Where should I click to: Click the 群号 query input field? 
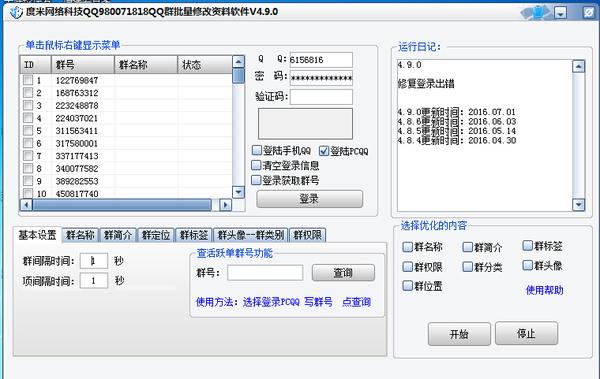click(265, 273)
